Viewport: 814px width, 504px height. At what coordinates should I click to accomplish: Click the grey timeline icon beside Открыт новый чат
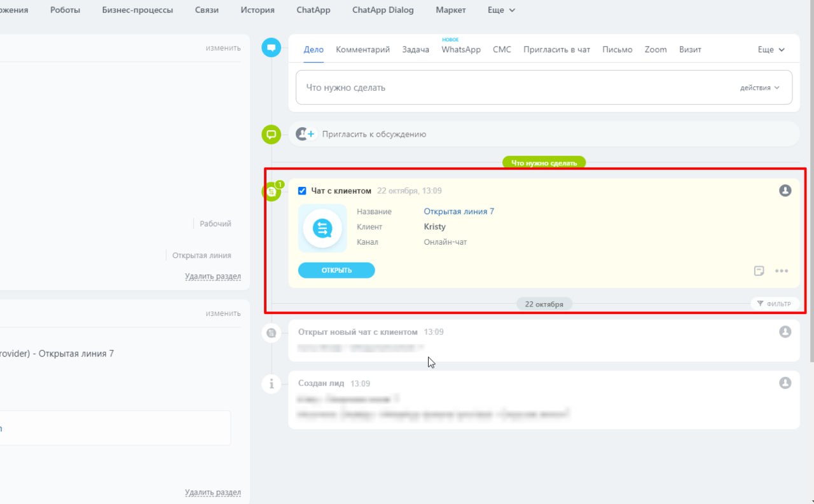(272, 332)
